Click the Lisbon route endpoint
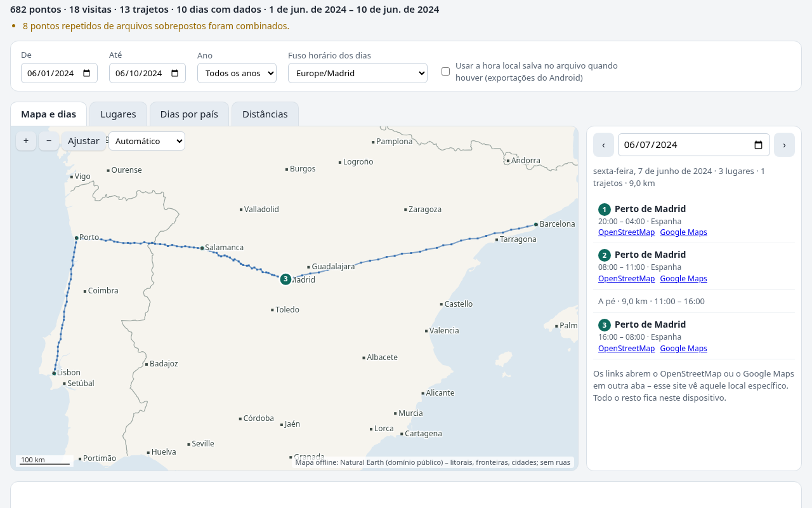Screen dimensions: 812x508 click(x=54, y=373)
